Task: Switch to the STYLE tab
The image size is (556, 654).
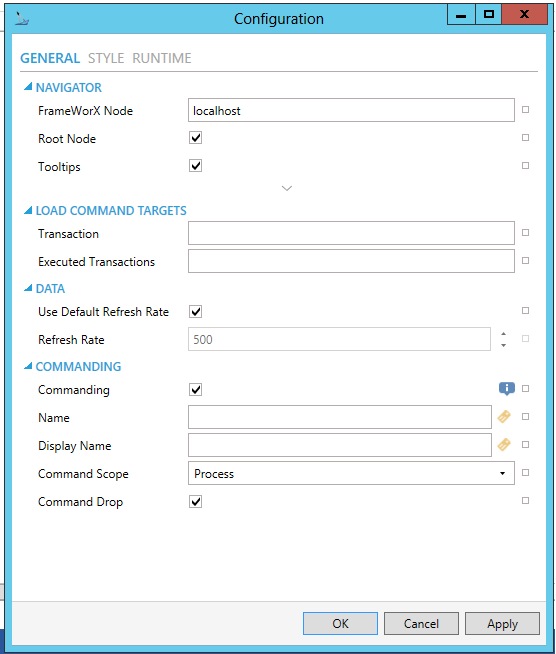Action: coord(106,58)
